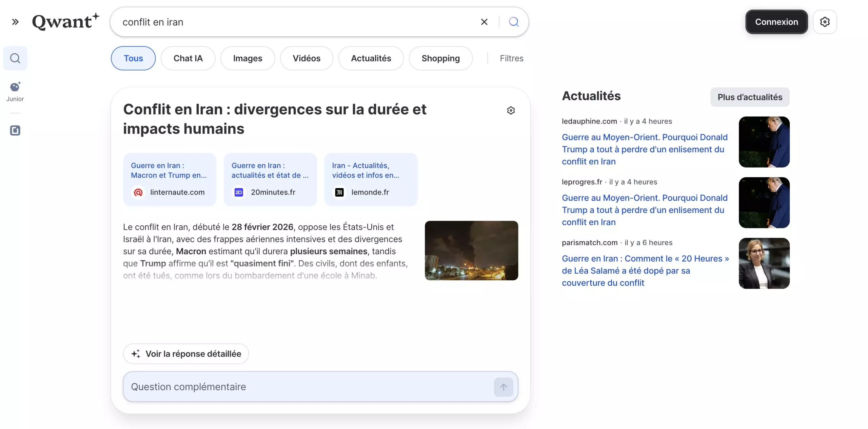Click the Connexion button

776,22
